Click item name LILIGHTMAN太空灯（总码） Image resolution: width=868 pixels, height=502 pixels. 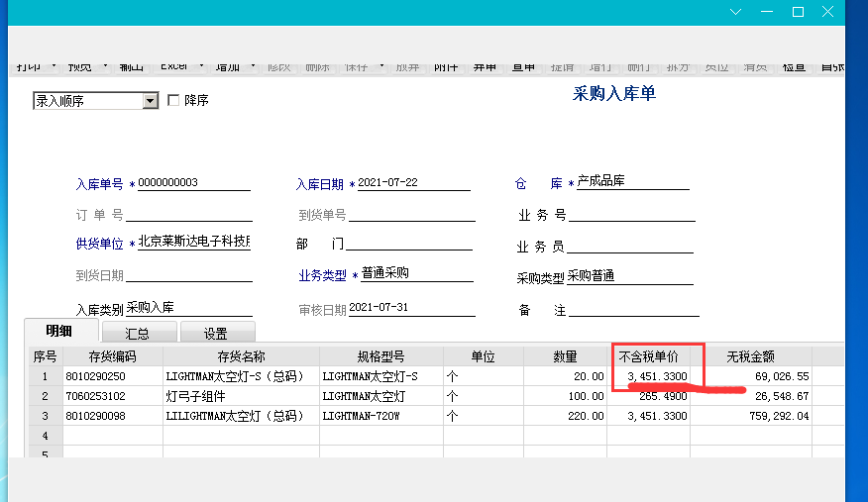242,416
